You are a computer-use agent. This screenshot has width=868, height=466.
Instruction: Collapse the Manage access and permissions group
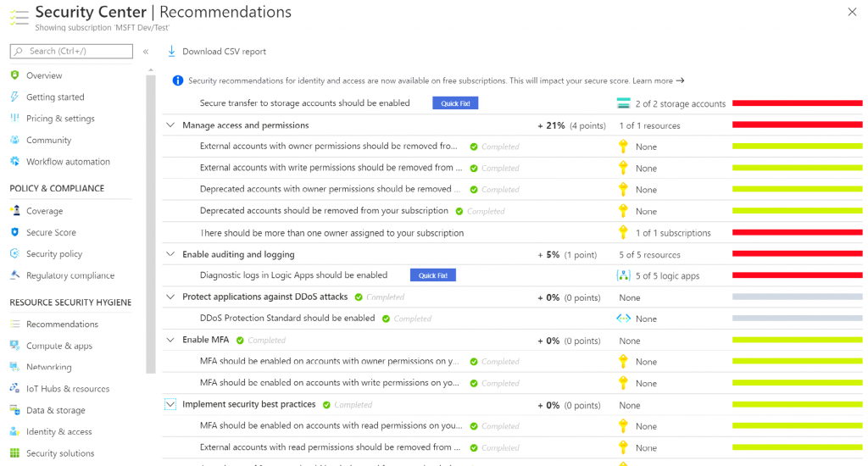170,125
